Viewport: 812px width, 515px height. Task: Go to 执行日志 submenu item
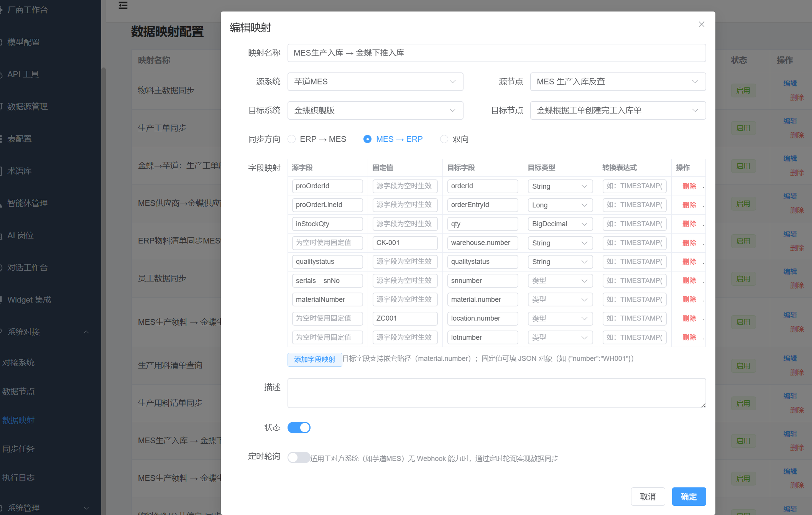(18, 478)
